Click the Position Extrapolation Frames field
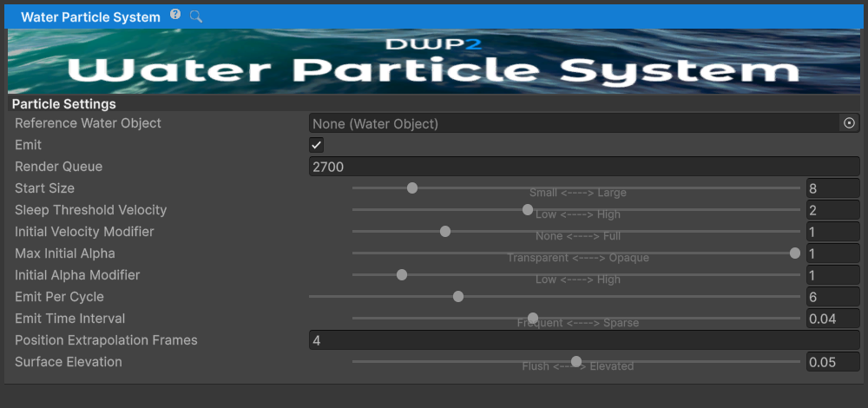The width and height of the screenshot is (868, 408). pos(584,340)
